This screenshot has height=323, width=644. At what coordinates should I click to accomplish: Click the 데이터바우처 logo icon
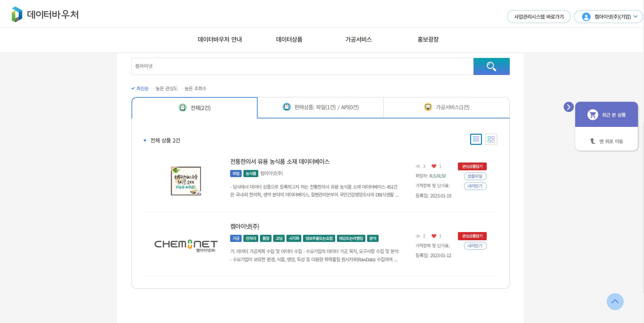(x=16, y=14)
